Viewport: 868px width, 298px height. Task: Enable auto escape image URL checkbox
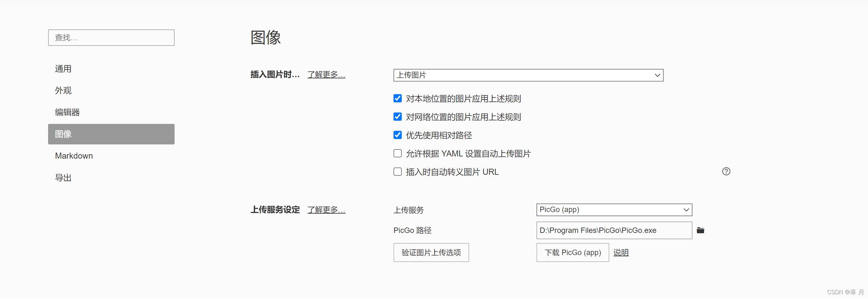398,172
